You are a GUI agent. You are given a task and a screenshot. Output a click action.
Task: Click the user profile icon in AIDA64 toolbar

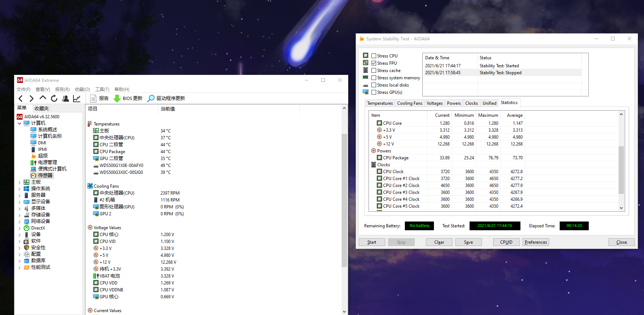(x=65, y=99)
